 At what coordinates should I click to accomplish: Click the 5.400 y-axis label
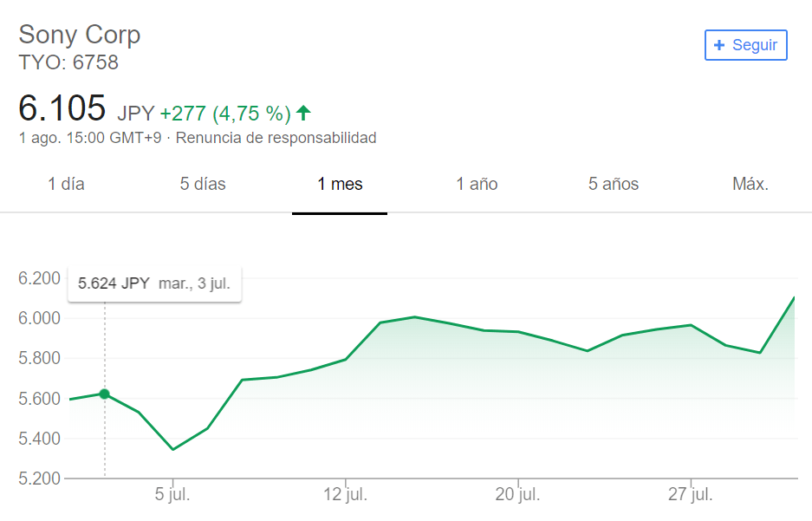click(x=39, y=439)
